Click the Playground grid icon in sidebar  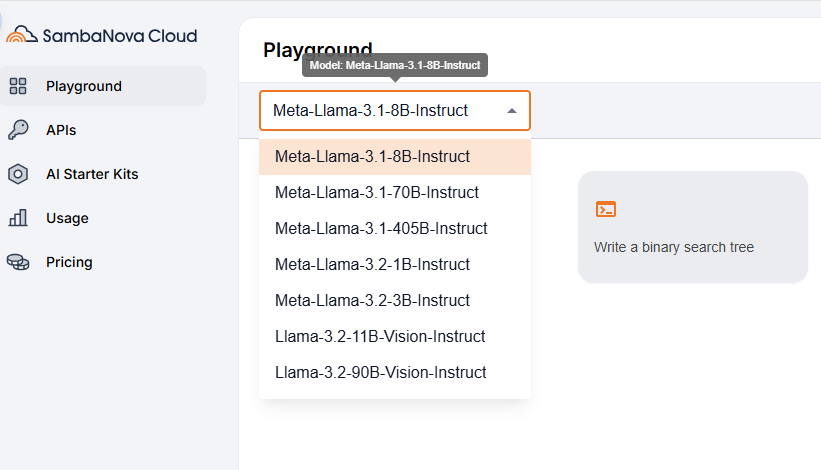tap(18, 86)
